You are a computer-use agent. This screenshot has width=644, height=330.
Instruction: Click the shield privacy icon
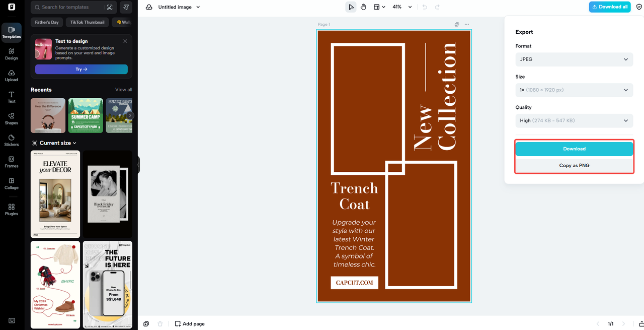(x=639, y=7)
